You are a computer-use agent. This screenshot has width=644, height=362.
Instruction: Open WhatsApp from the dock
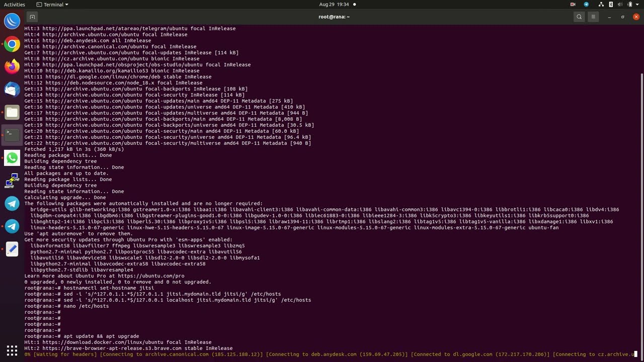(12, 158)
